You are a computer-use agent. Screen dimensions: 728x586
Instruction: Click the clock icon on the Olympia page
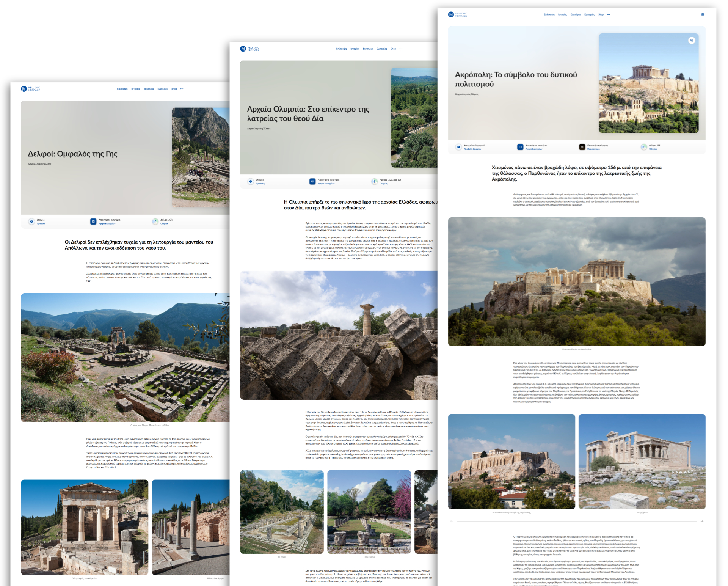pyautogui.click(x=251, y=181)
